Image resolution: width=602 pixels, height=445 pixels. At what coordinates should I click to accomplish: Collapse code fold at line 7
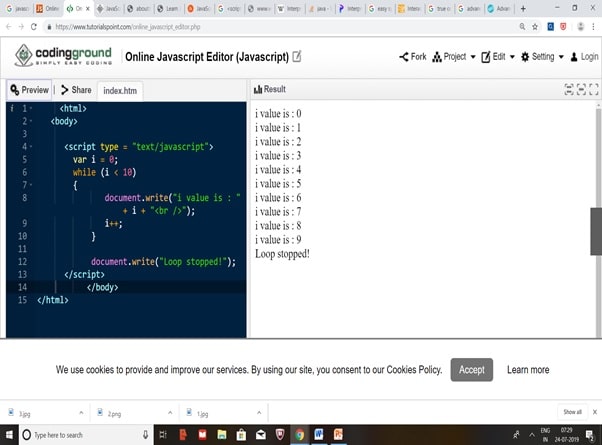coord(31,185)
